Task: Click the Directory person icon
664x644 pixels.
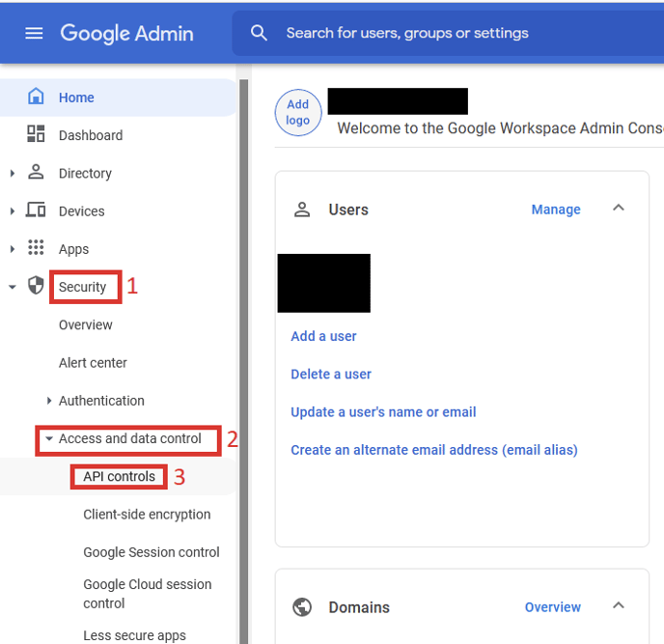Action: click(36, 172)
